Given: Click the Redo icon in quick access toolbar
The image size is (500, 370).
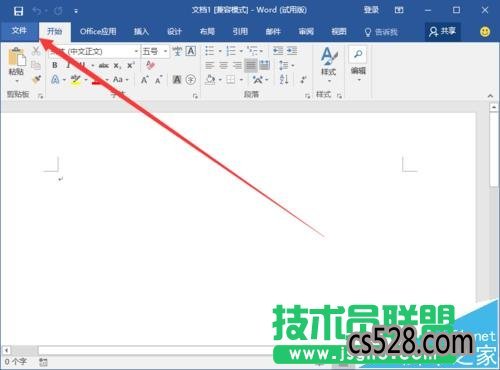Looking at the screenshot, I should pos(58,11).
